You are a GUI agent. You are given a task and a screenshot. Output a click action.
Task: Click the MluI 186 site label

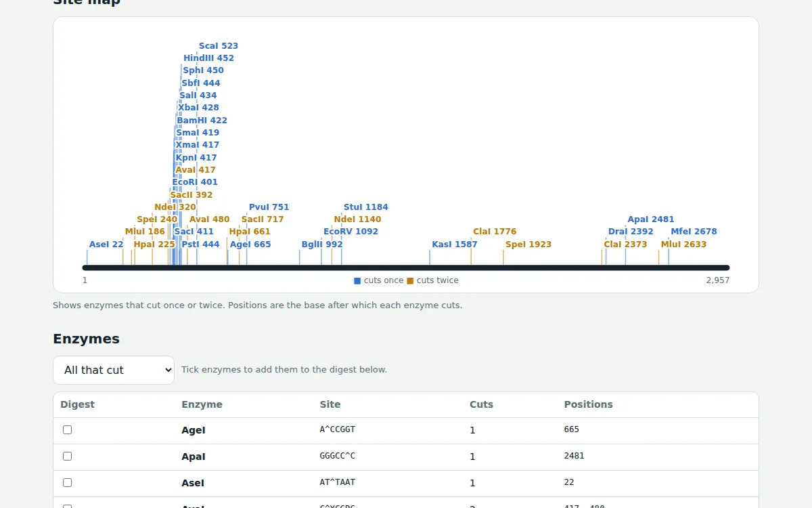click(145, 232)
